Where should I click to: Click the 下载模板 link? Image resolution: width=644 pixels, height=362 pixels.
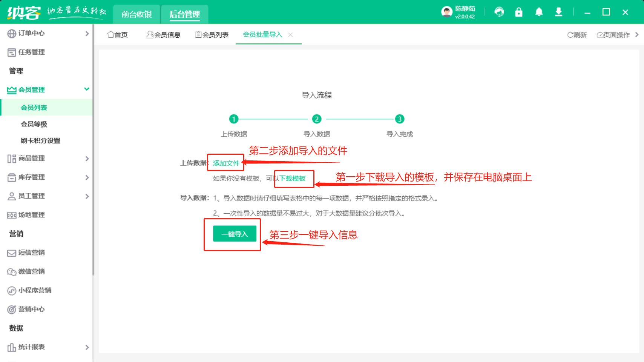[x=293, y=179]
